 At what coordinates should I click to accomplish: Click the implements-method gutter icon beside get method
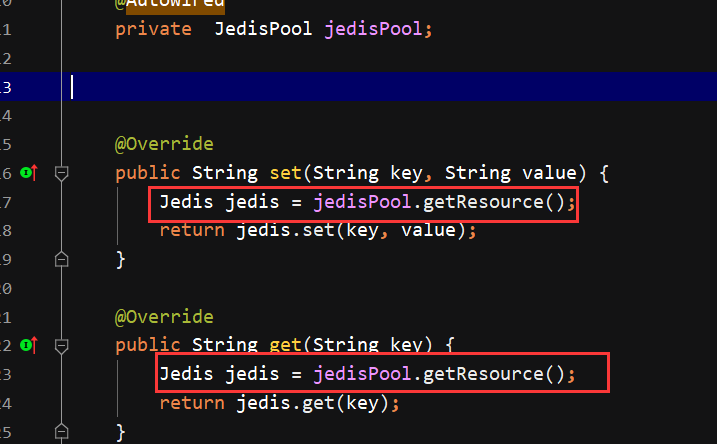29,345
